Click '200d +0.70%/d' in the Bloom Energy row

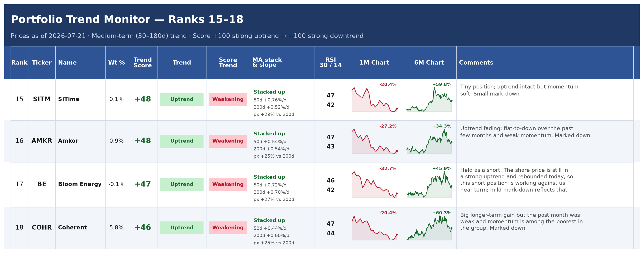click(x=271, y=192)
